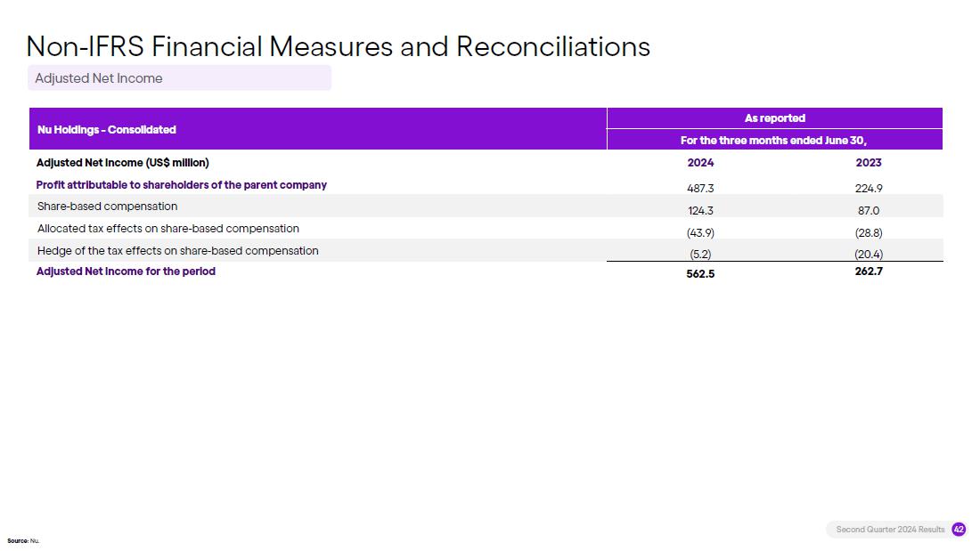Select the (20.4) hedge value for 2023
Viewport: 980px width, 551px height.
[869, 255]
